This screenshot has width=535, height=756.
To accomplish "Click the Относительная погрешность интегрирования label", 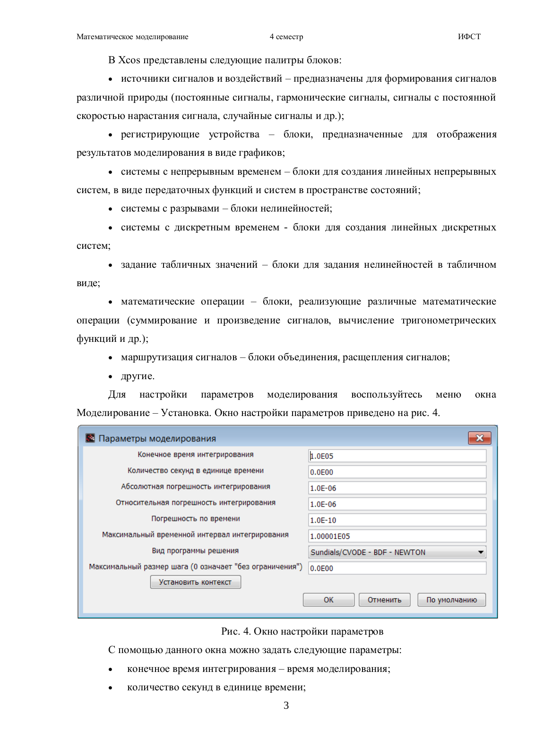I will pyautogui.click(x=196, y=502).
